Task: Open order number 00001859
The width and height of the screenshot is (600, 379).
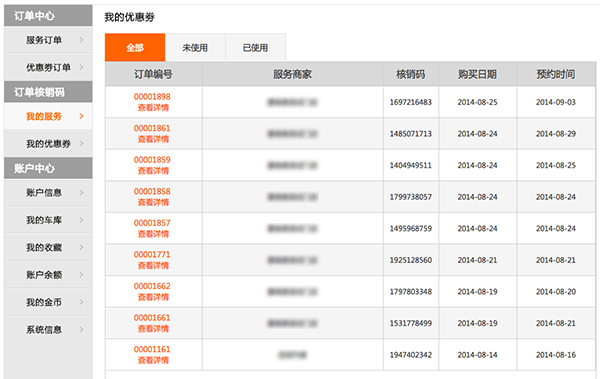Action: click(x=152, y=160)
